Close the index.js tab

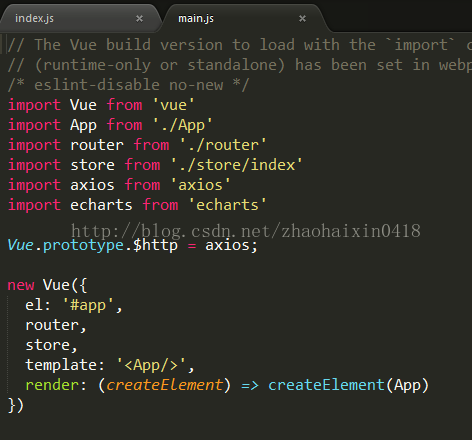click(x=139, y=19)
